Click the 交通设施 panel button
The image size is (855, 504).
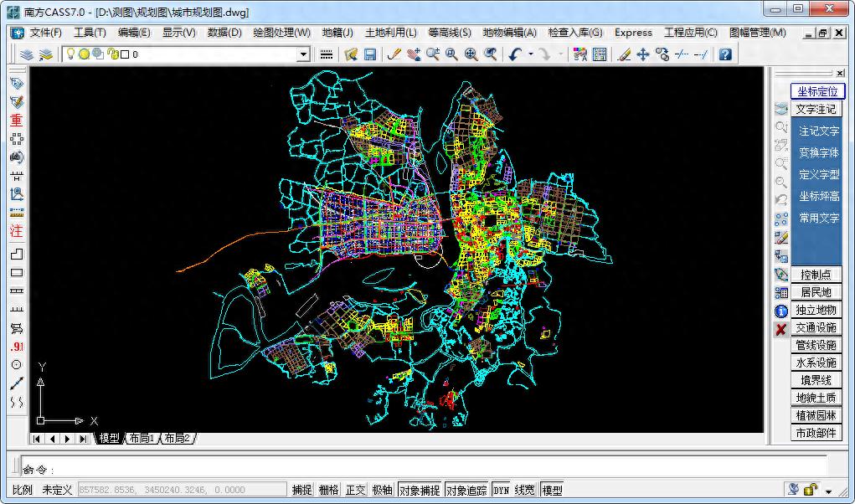pos(816,327)
